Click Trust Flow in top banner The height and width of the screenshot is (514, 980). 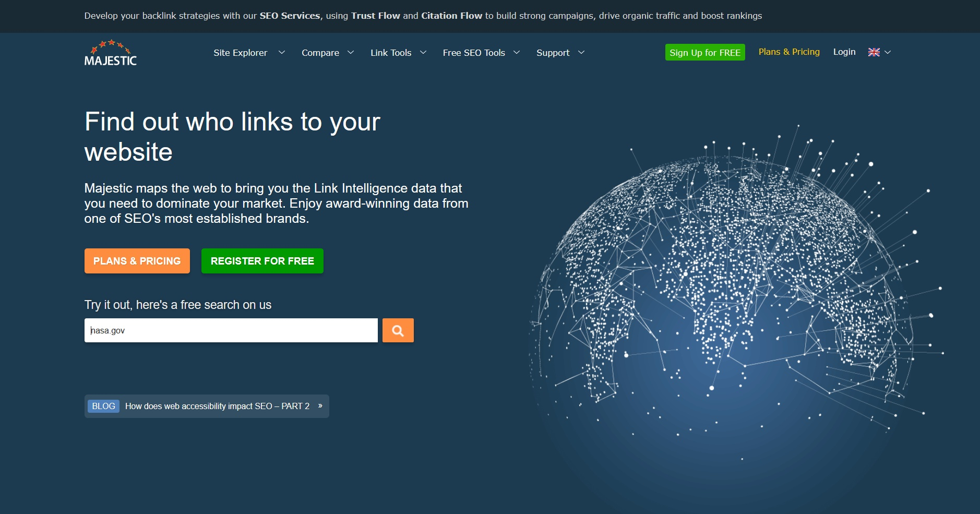[x=376, y=16]
